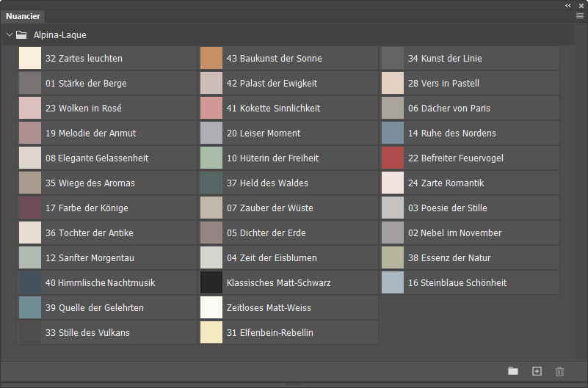Click the Alpina-Laque folder icon
Image resolution: width=588 pixels, height=388 pixels.
21,34
